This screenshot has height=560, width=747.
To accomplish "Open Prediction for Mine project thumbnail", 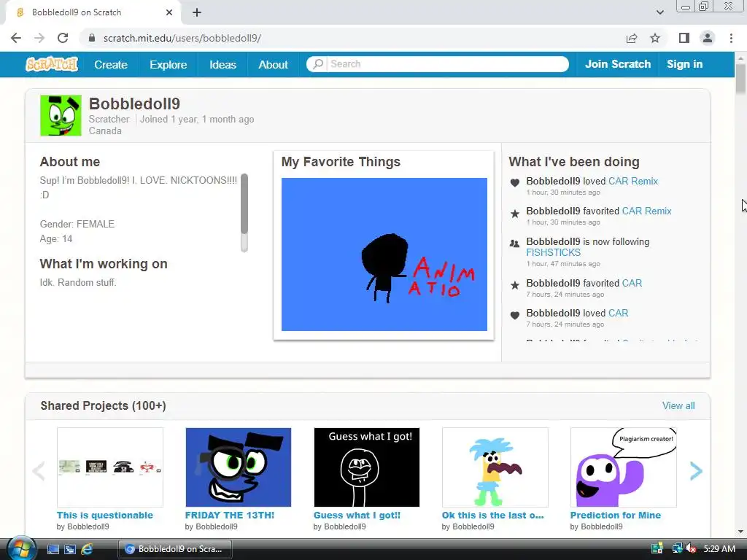I will tap(623, 467).
